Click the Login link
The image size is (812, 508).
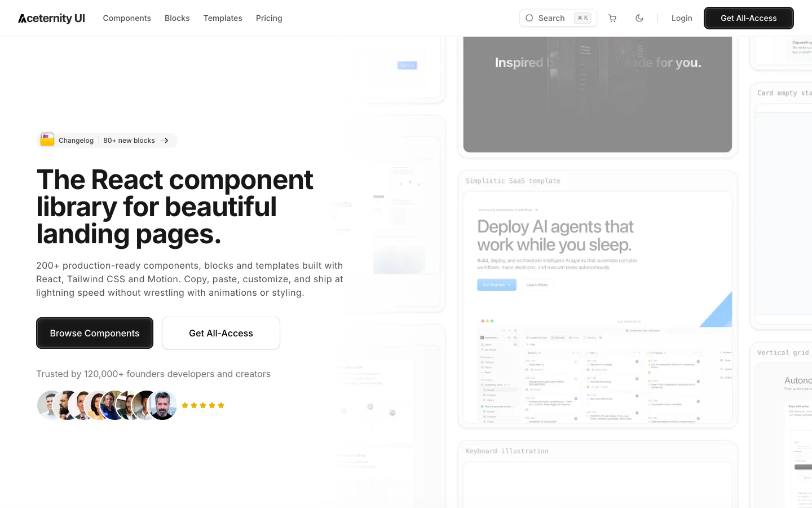(682, 18)
